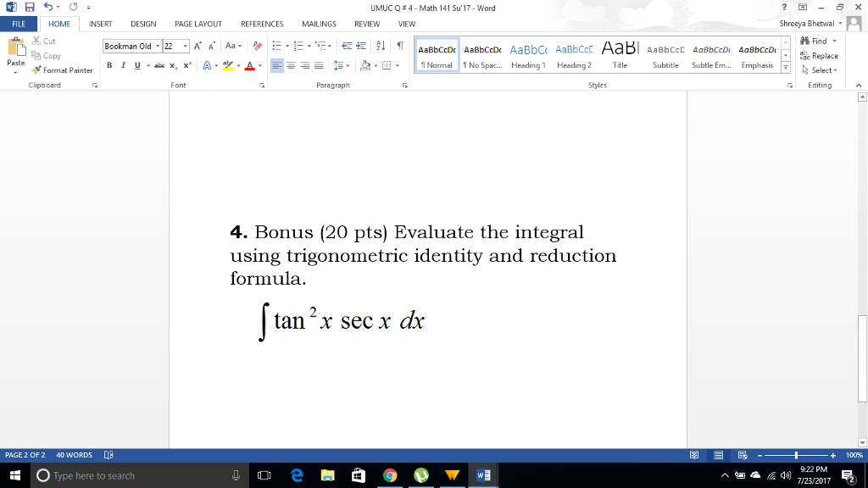Apply the Heading 1 style
The width and height of the screenshot is (868, 488).
pos(528,55)
